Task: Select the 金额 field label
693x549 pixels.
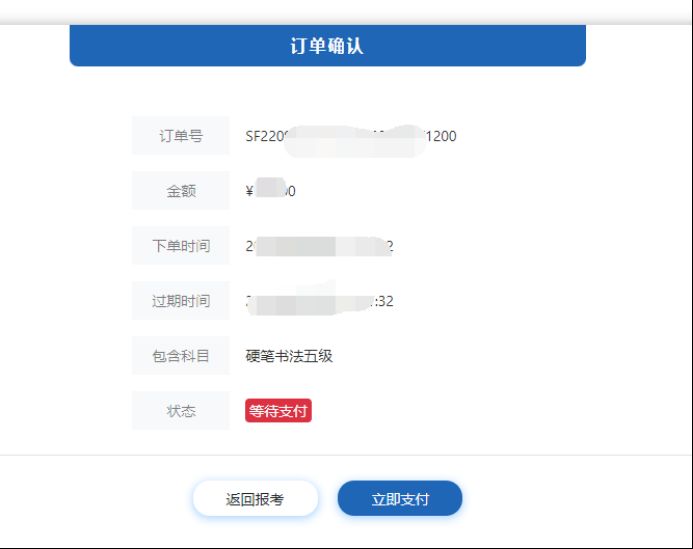Action: 181,191
